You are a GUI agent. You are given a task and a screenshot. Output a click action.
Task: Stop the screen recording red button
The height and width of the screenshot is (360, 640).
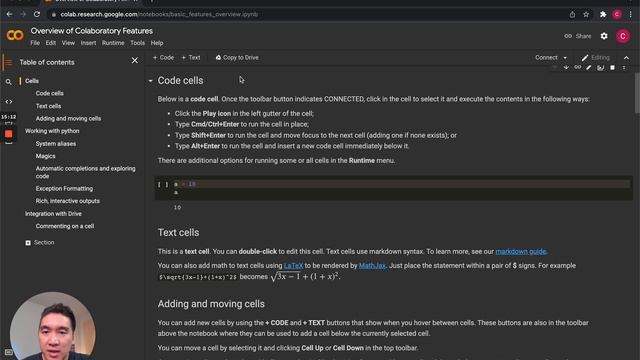9,134
